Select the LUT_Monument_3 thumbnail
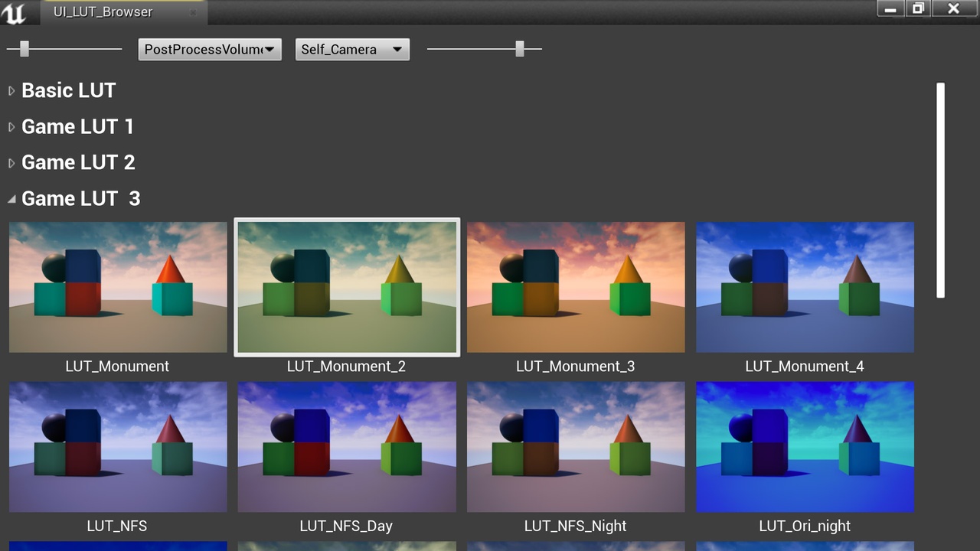The height and width of the screenshot is (551, 980). pos(576,287)
